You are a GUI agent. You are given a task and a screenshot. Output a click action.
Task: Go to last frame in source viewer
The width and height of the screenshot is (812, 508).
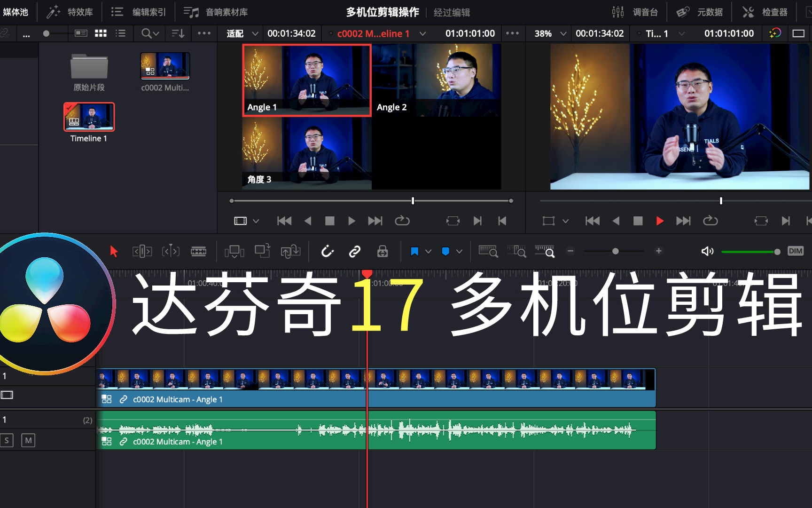(x=375, y=221)
